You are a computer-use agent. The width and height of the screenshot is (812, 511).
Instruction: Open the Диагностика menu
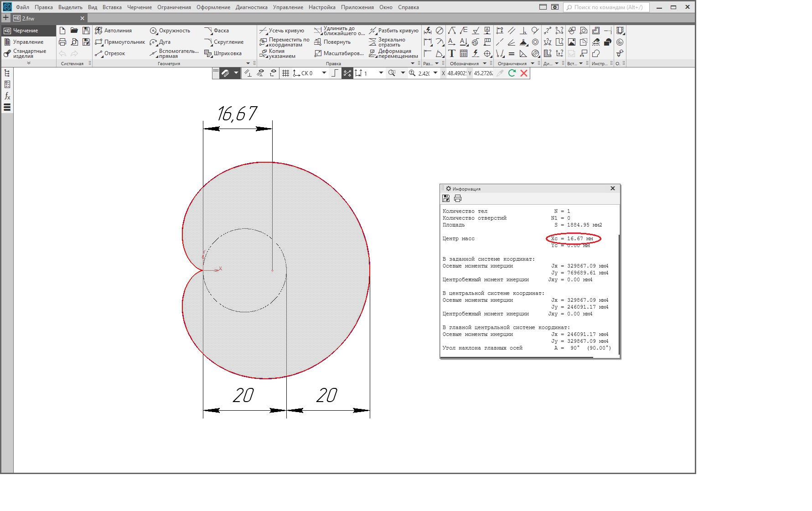[x=251, y=7]
